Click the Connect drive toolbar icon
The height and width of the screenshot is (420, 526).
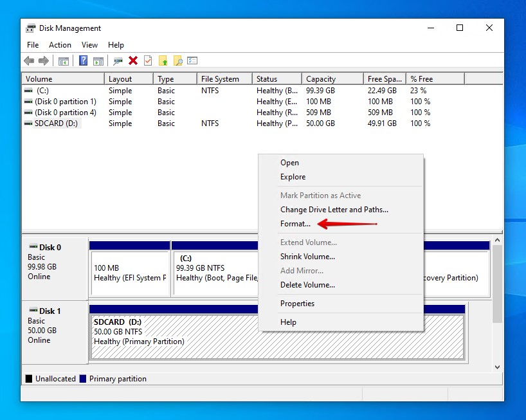coord(118,61)
